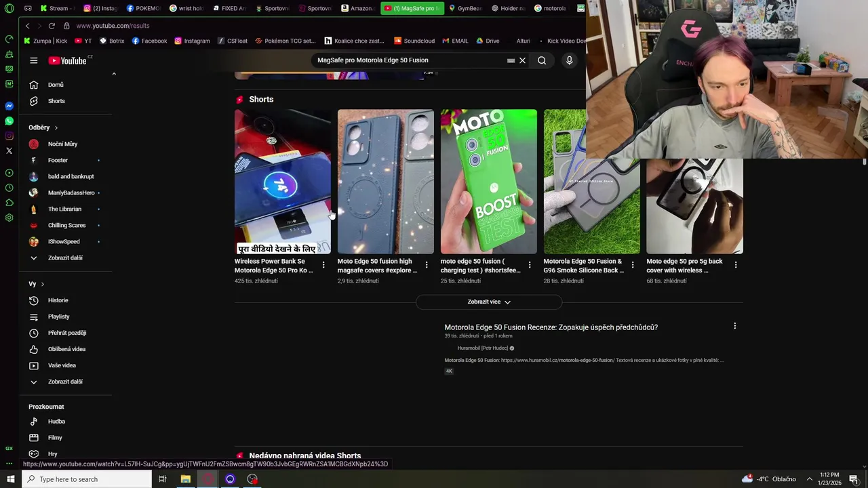Open Windows Start menu
The width and height of the screenshot is (868, 488).
pos(10,479)
